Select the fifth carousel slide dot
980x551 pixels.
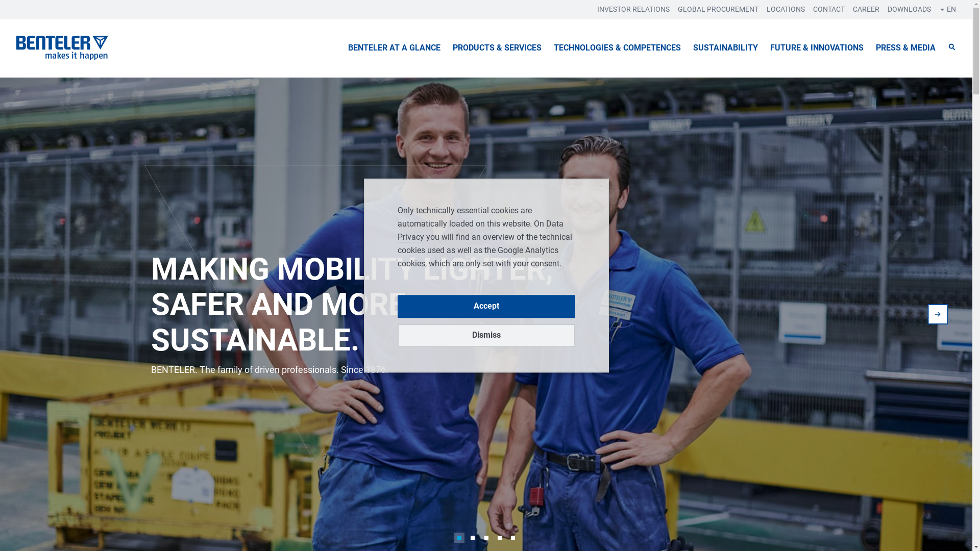[x=513, y=538]
